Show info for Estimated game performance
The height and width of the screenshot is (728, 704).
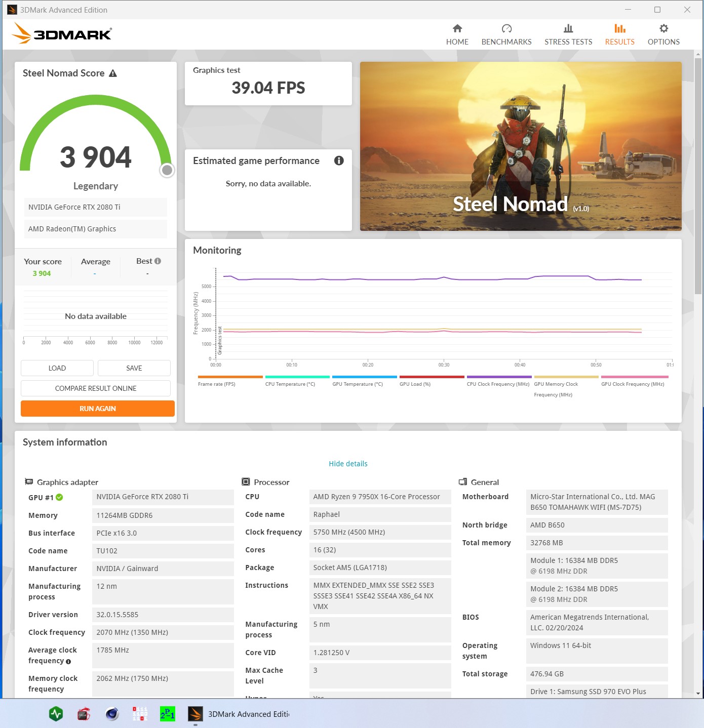[x=339, y=160]
